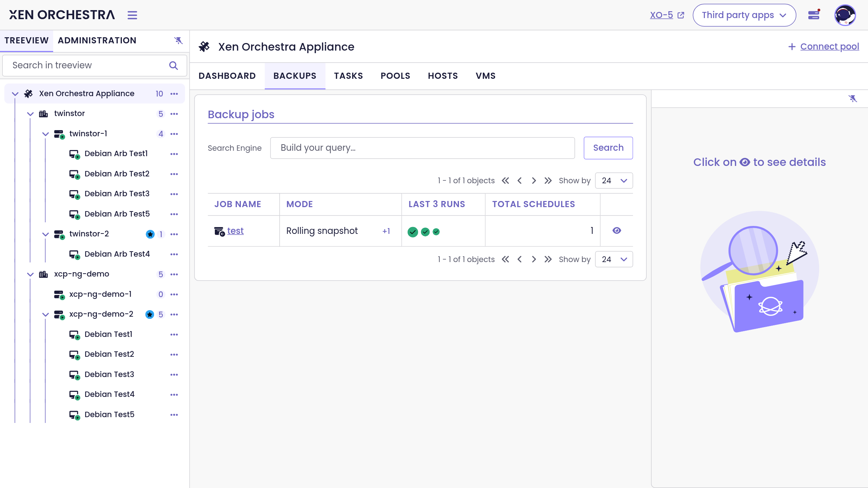Open the XO-5 external link
This screenshot has height=488, width=868.
[x=667, y=15]
